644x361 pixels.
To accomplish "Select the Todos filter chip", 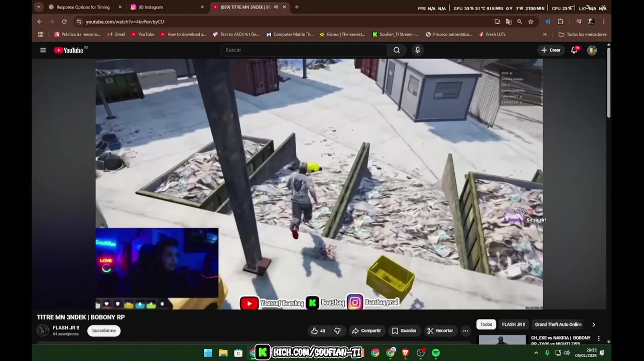I will click(x=486, y=324).
